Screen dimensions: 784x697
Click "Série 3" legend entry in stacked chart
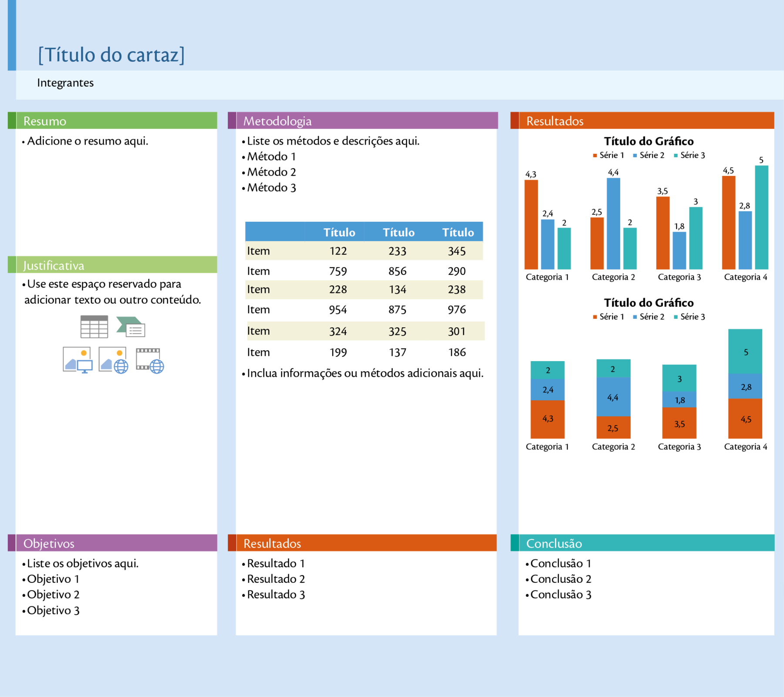(689, 317)
